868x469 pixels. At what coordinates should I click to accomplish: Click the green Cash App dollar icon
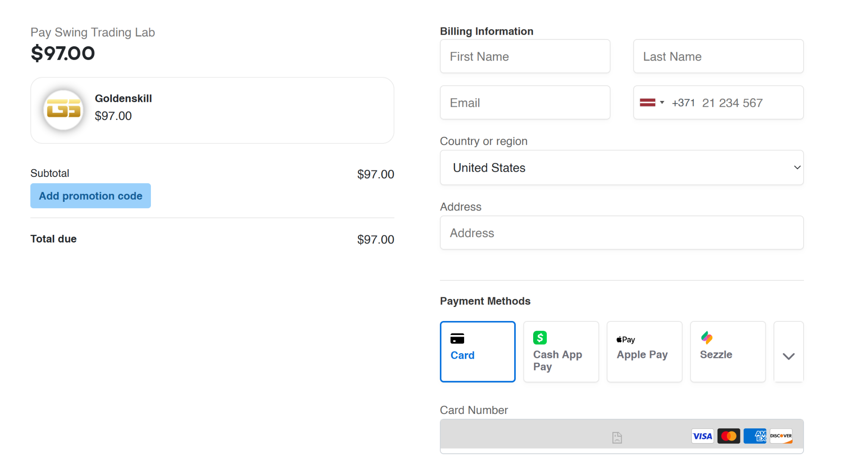[540, 338]
